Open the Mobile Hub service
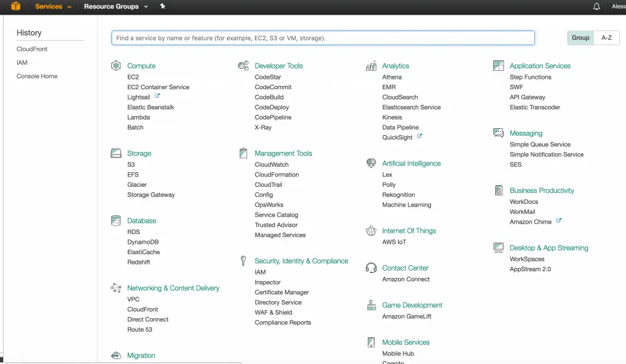Image resolution: width=626 pixels, height=364 pixels. point(398,353)
